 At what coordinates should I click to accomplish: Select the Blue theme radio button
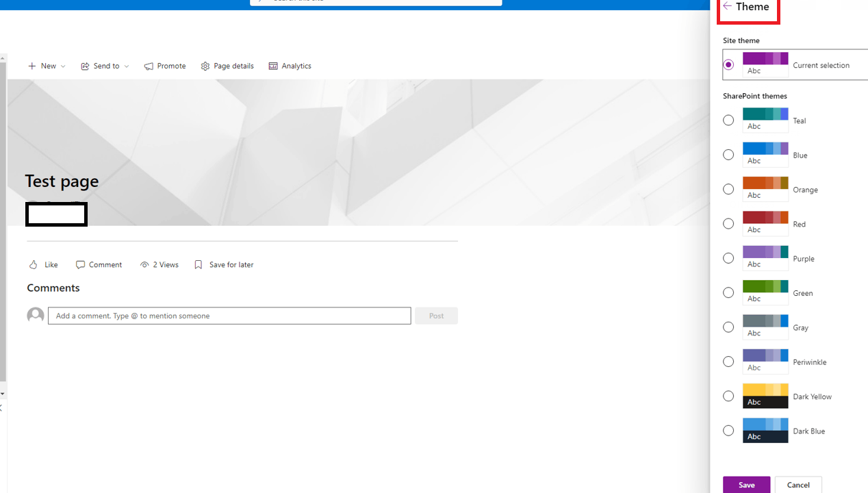[728, 155]
